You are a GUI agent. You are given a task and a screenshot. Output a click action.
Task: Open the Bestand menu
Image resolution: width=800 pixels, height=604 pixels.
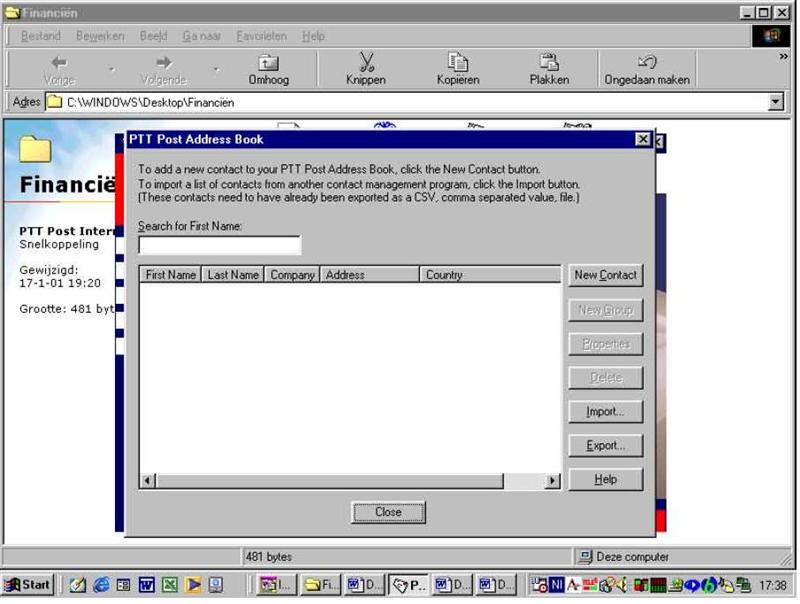(x=41, y=36)
